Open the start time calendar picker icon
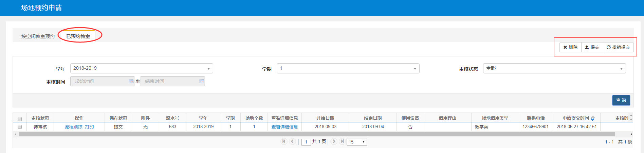The height and width of the screenshot is (153, 644). pyautogui.click(x=131, y=81)
